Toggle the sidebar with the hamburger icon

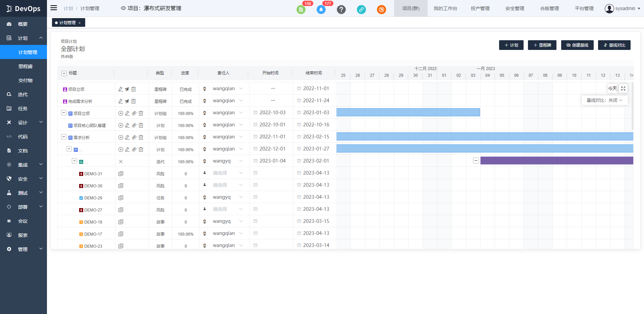[54, 8]
